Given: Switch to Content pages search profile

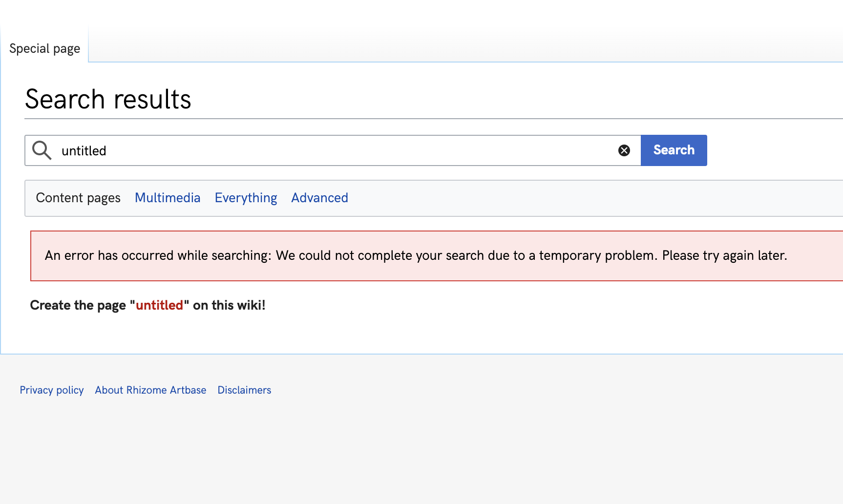Looking at the screenshot, I should coord(78,198).
